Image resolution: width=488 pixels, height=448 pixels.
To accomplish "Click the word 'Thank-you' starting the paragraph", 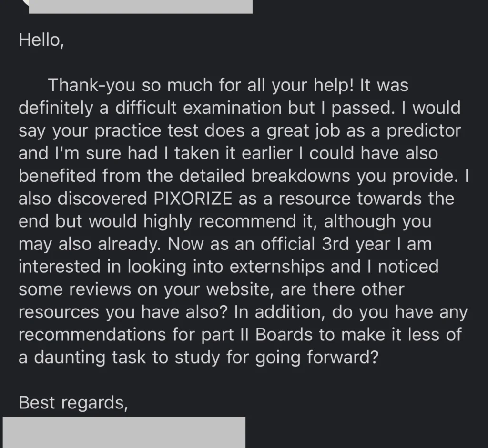I will 91,85.
